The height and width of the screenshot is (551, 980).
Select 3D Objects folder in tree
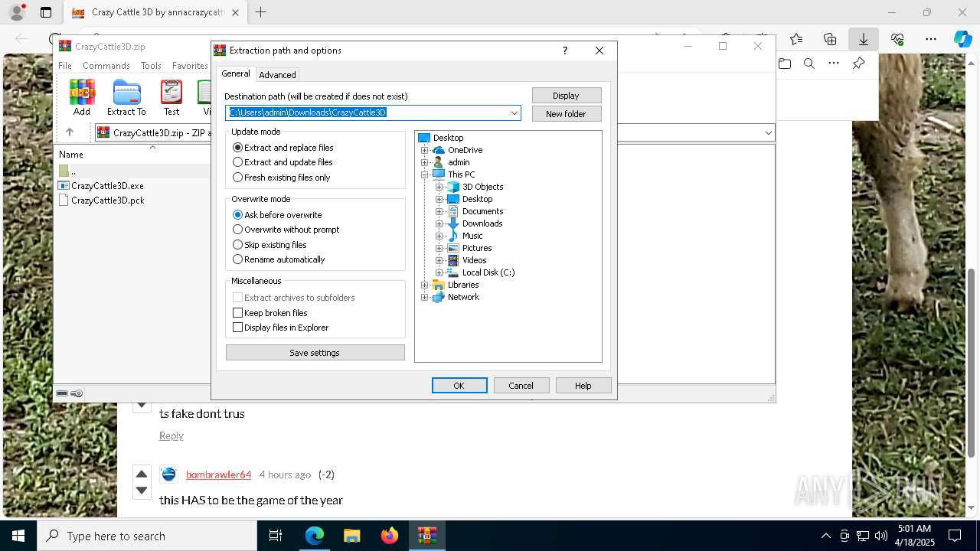pos(482,187)
